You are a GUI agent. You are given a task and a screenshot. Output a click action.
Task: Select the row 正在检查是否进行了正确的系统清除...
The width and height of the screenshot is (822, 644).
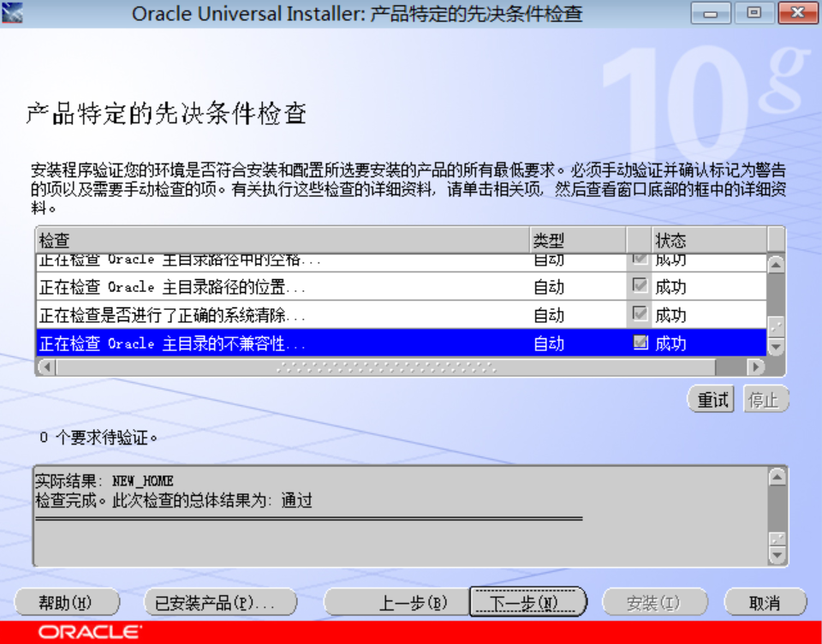[x=402, y=314]
